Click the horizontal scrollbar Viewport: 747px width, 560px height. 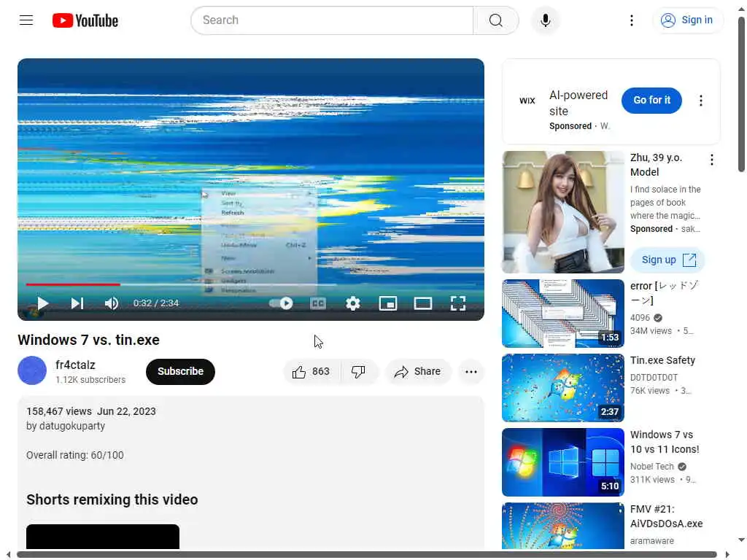click(367, 554)
